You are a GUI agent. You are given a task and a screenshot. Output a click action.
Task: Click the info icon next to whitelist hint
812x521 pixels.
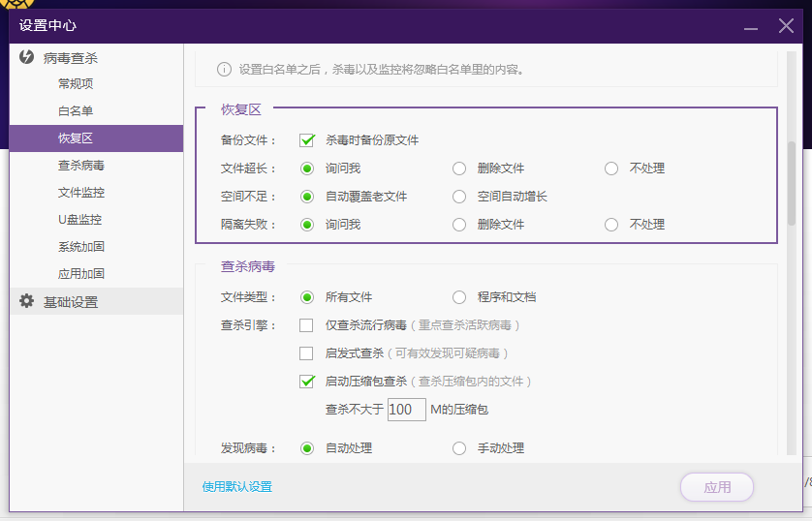(x=224, y=69)
